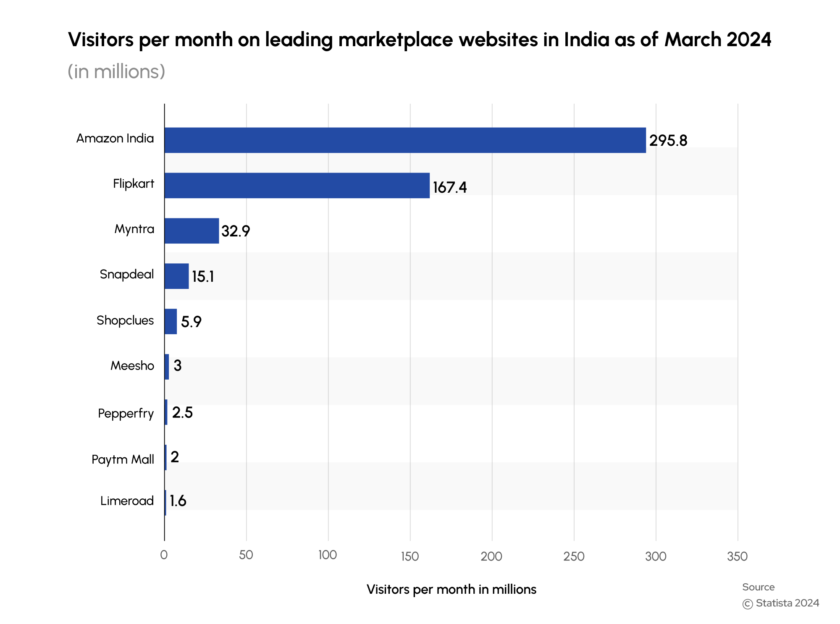This screenshot has height=624, width=840.
Task: Click the Amazon India bar
Action: coord(405,140)
